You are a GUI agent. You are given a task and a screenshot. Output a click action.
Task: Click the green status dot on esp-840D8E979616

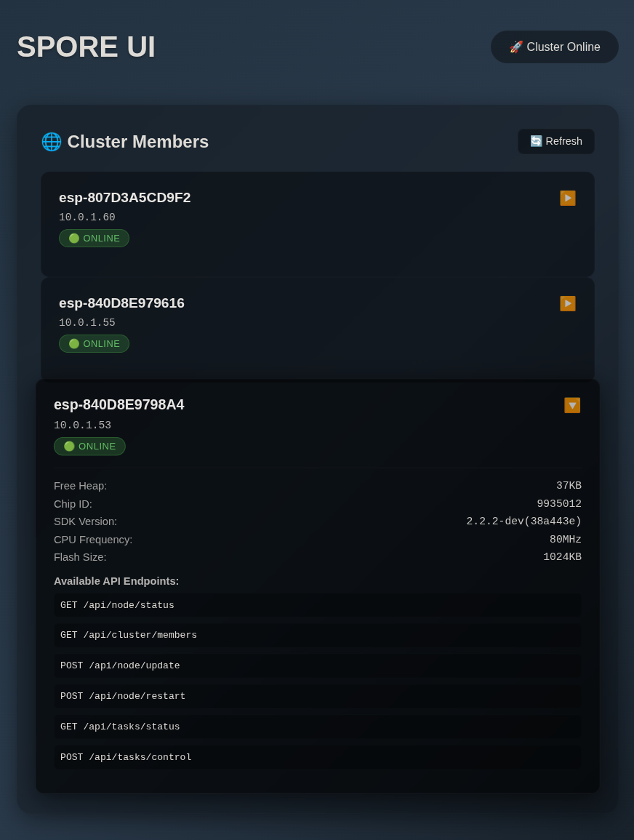tap(73, 343)
